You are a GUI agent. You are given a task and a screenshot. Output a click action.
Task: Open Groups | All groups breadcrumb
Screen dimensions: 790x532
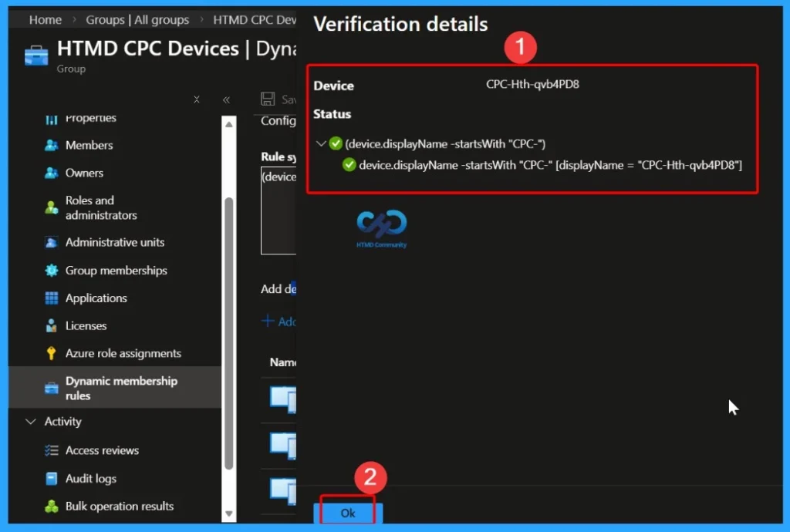tap(138, 19)
